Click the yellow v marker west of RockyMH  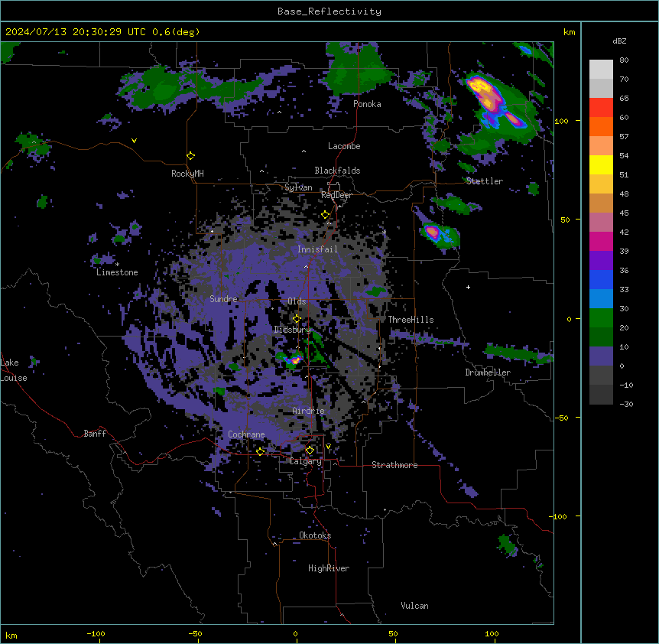coord(134,141)
